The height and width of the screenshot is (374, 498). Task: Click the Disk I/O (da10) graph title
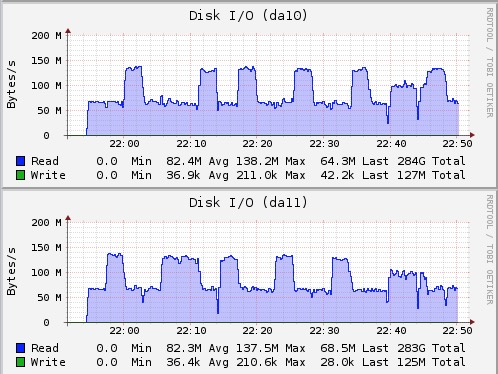(248, 16)
